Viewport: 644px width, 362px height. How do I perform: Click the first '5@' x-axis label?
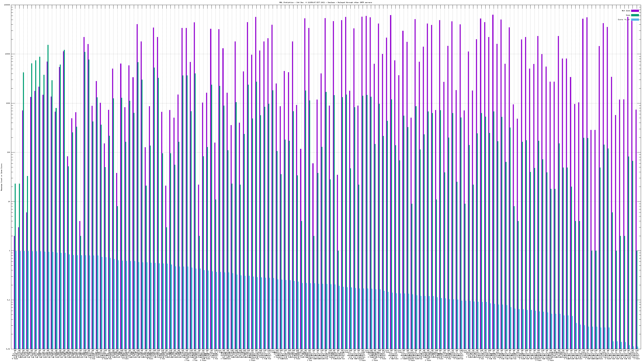pyautogui.click(x=15, y=351)
